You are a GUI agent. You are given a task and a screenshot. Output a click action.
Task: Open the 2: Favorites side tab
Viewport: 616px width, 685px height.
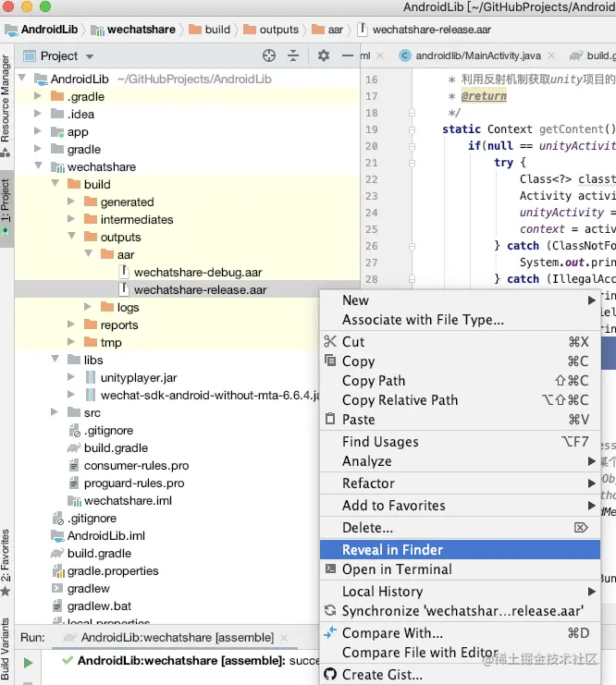(6, 562)
